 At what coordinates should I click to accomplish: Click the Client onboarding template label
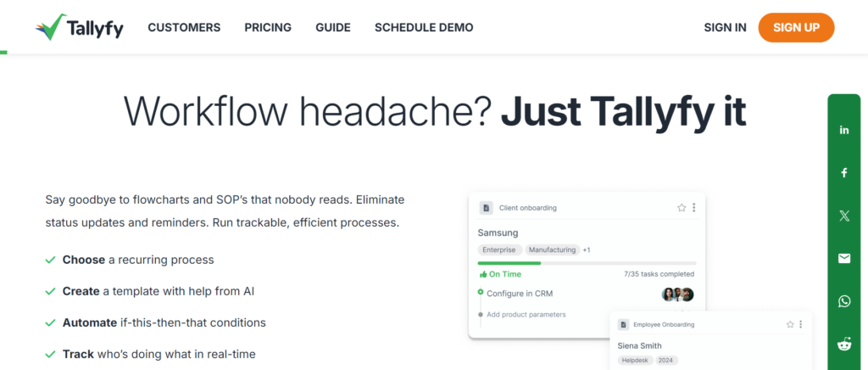point(527,208)
